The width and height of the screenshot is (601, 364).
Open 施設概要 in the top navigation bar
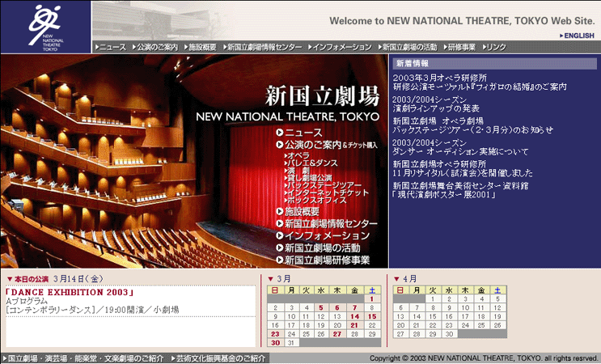[x=201, y=47]
